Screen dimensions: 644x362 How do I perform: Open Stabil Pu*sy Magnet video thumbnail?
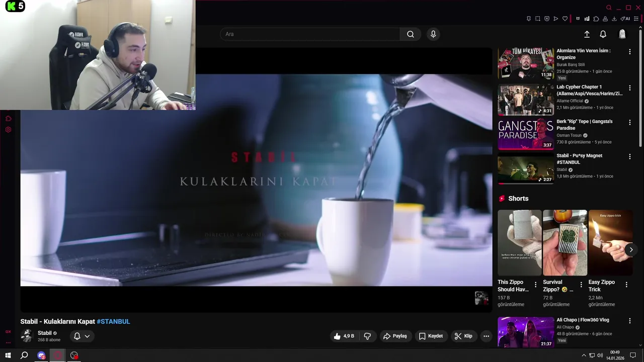526,169
